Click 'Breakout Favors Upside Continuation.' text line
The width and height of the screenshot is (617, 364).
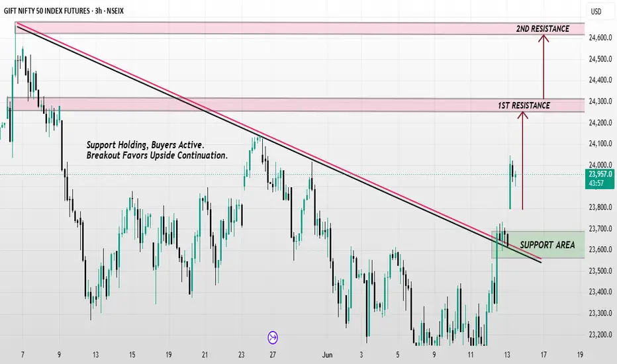click(x=157, y=156)
